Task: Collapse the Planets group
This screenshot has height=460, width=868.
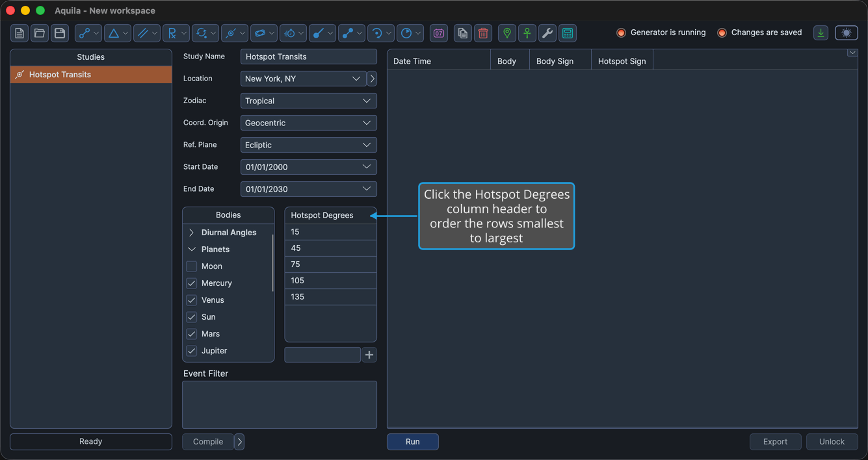Action: 192,249
